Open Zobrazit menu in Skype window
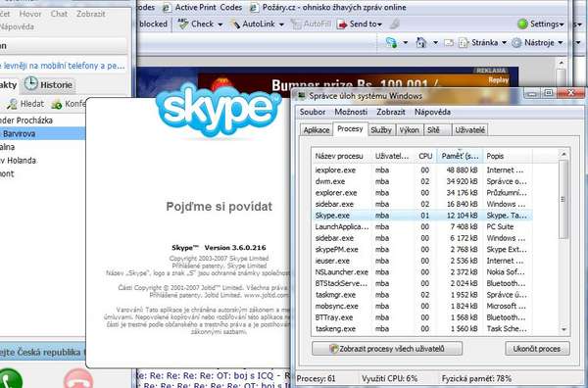This screenshot has width=588, height=388. point(91,15)
